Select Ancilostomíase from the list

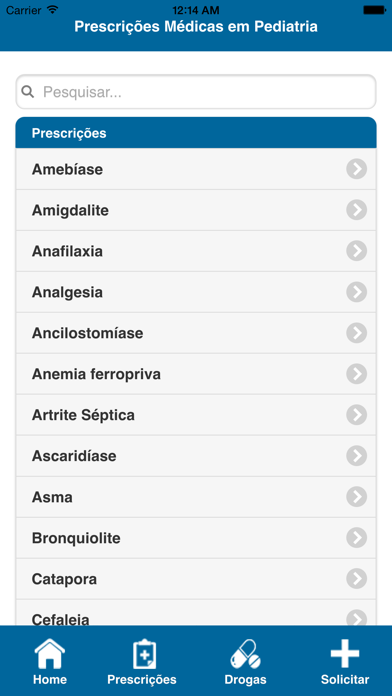pyautogui.click(x=196, y=333)
